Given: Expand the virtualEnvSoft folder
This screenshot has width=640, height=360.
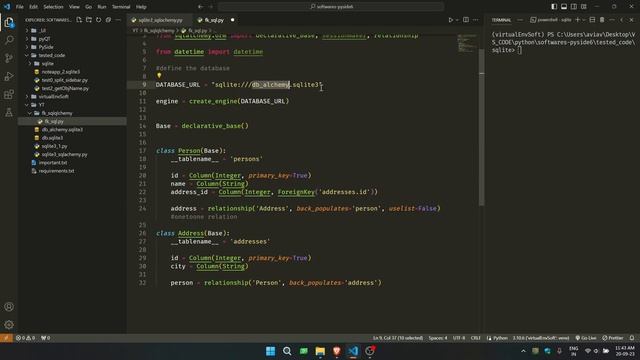Looking at the screenshot, I should point(53,97).
